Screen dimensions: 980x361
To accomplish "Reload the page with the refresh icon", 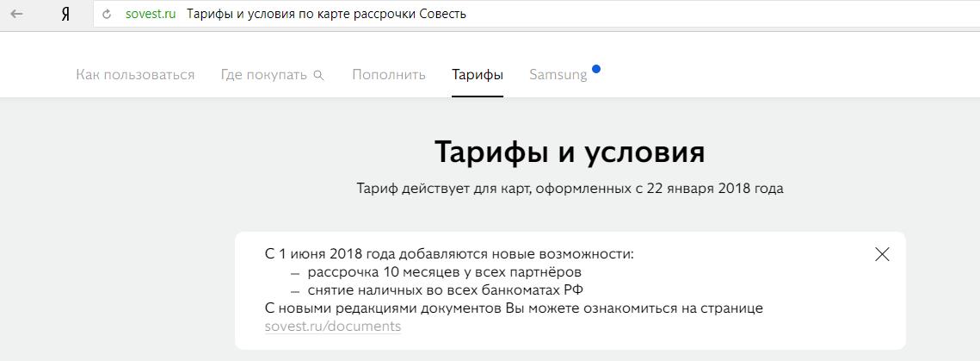I will point(107,14).
